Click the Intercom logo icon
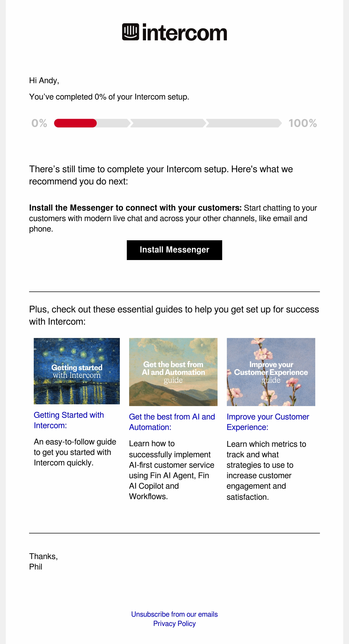 130,32
